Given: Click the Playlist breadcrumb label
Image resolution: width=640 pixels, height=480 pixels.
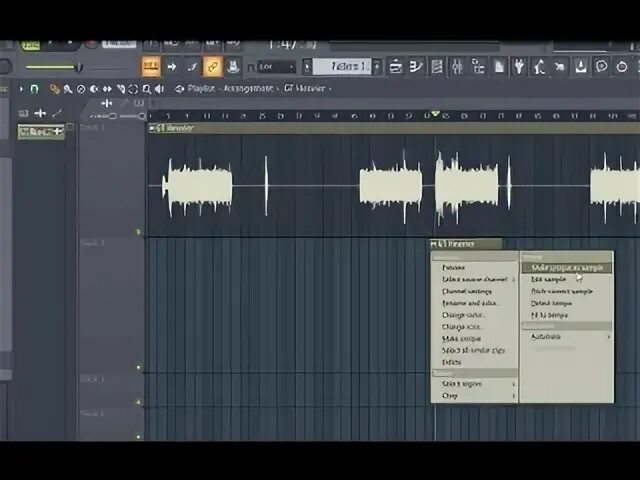Looking at the screenshot, I should click(x=201, y=89).
